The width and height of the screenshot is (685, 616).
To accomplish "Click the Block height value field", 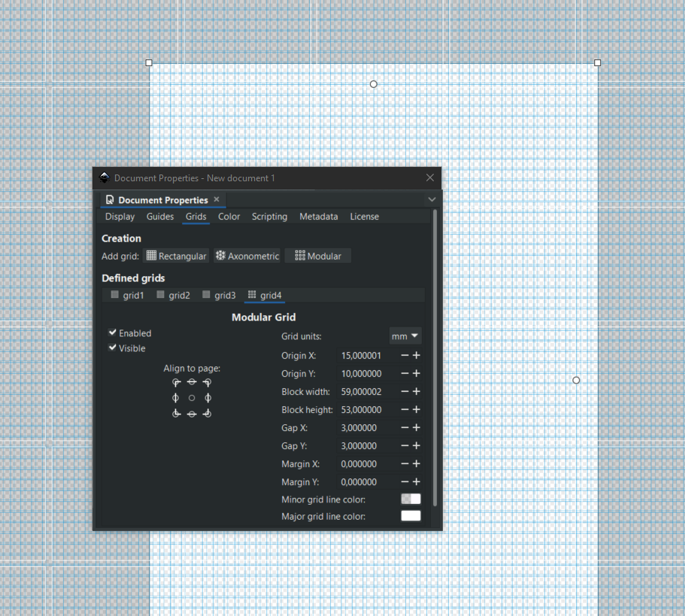I will (367, 410).
